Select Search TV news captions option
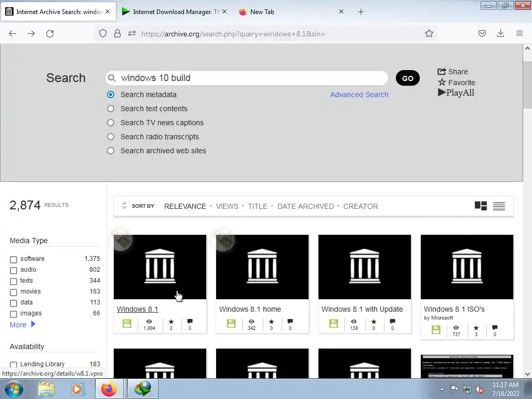Screen dimensions: 532x399 (111, 123)
